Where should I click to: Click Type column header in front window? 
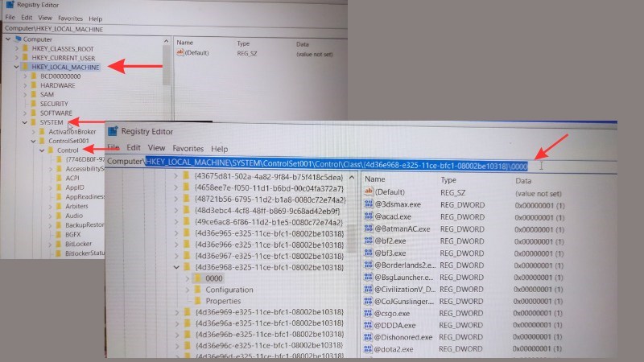[x=448, y=179]
